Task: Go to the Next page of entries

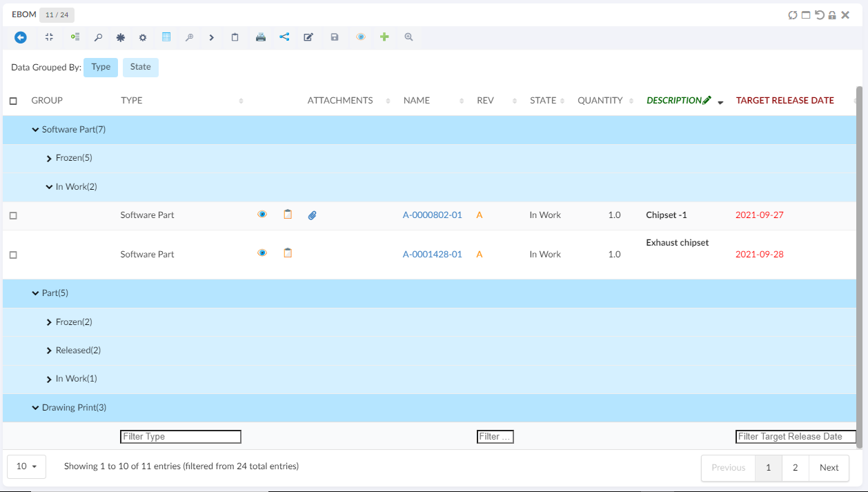Action: click(x=829, y=467)
